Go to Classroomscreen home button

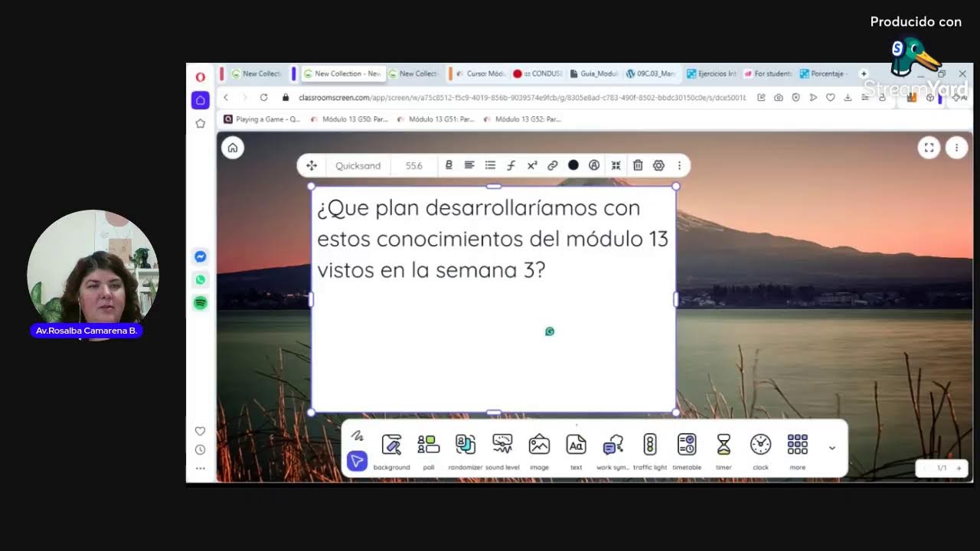(233, 148)
